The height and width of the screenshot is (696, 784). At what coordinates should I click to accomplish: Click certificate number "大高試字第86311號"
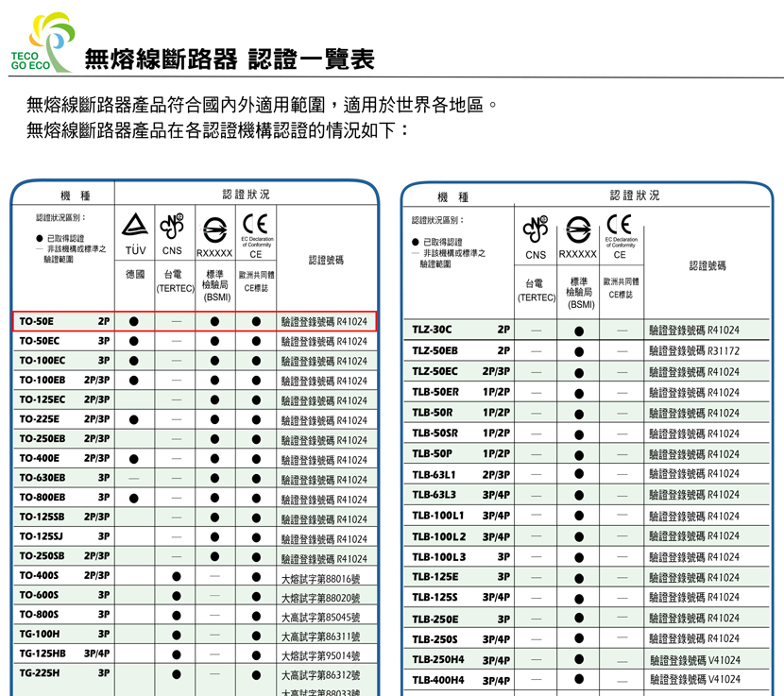[320, 637]
